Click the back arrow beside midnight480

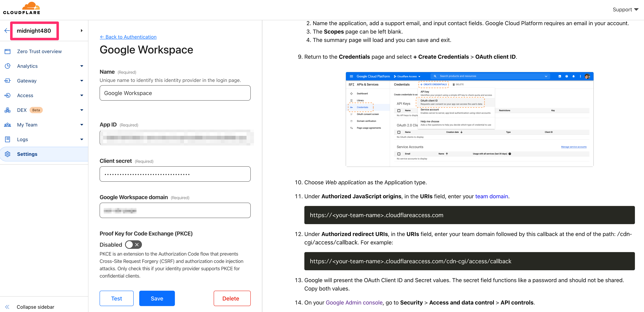point(7,31)
